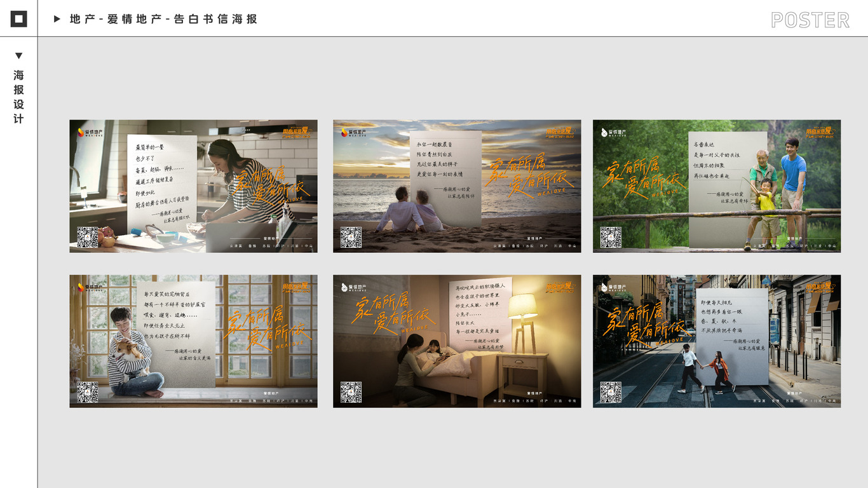Screen dimensions: 868x488
Task: Click the handwritten letter on the beach poster
Action: (x=445, y=179)
